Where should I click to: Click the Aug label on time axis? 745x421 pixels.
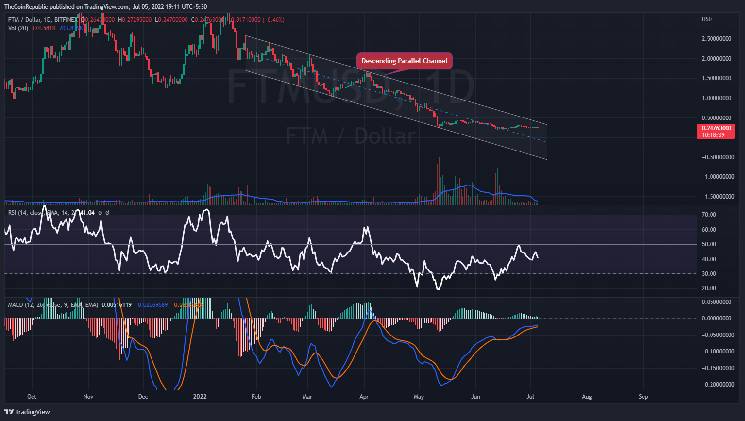coord(587,397)
